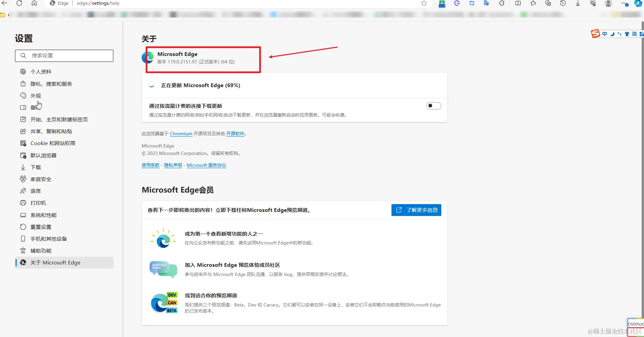
Task: Open the green ON extension icon
Action: [x=442, y=3]
